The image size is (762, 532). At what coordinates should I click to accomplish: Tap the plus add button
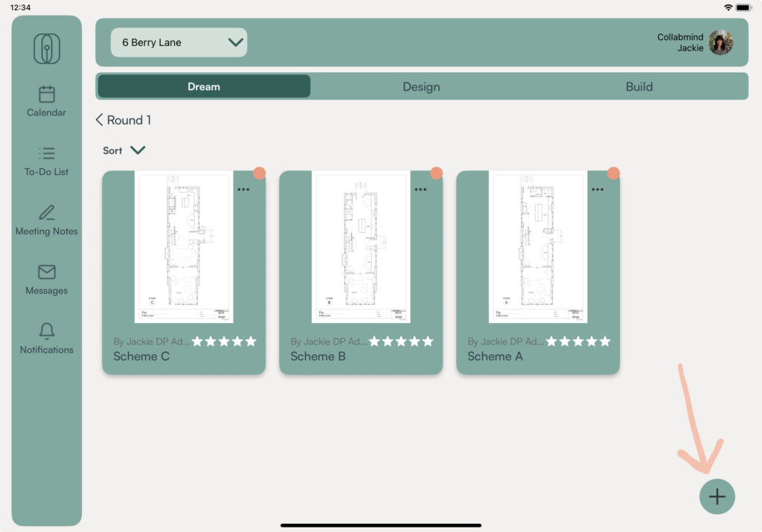pyautogui.click(x=717, y=496)
